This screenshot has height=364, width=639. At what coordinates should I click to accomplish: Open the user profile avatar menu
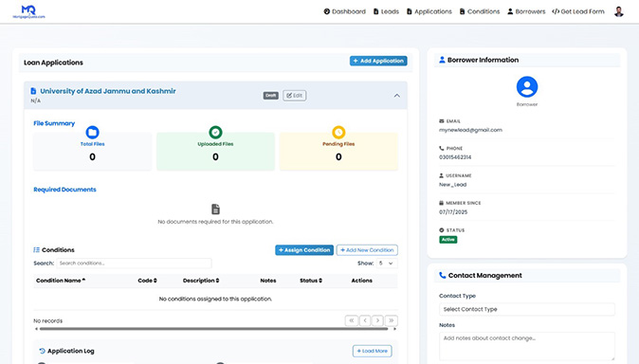pos(619,11)
